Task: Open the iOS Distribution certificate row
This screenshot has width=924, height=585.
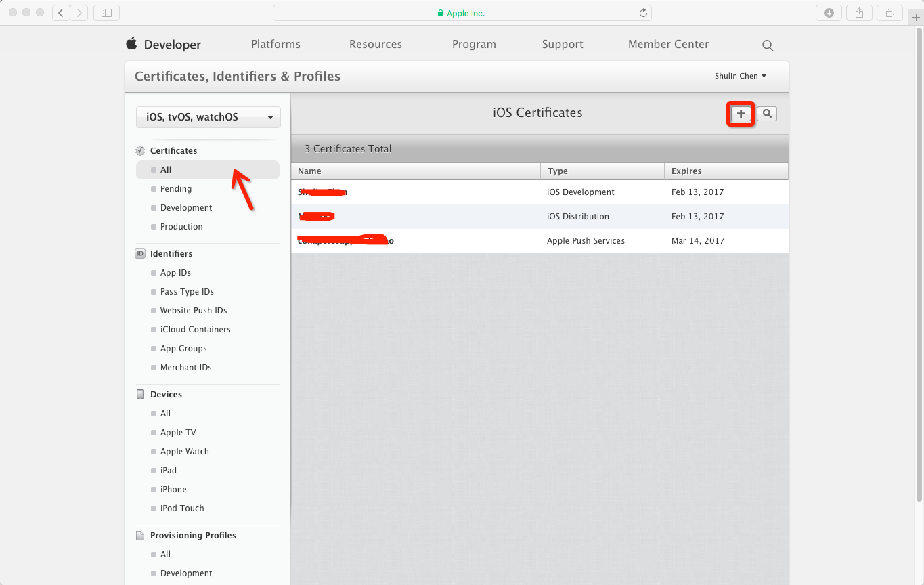Action: click(x=540, y=217)
